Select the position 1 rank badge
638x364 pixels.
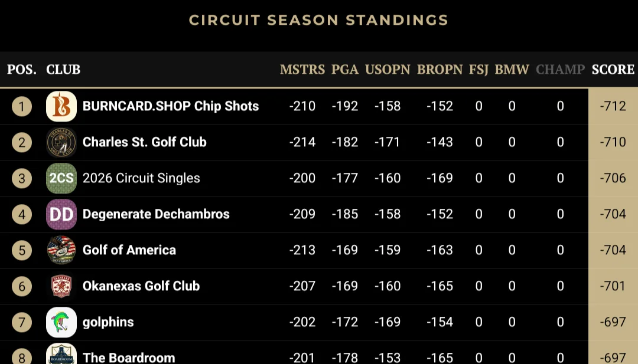tap(22, 106)
